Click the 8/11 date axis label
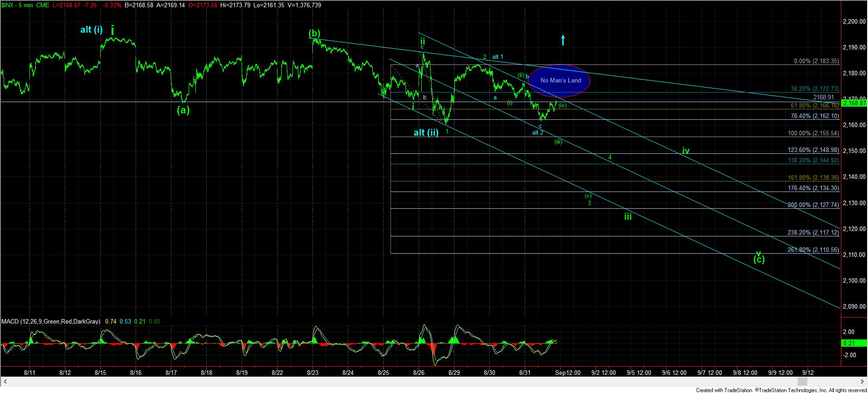 [x=29, y=373]
